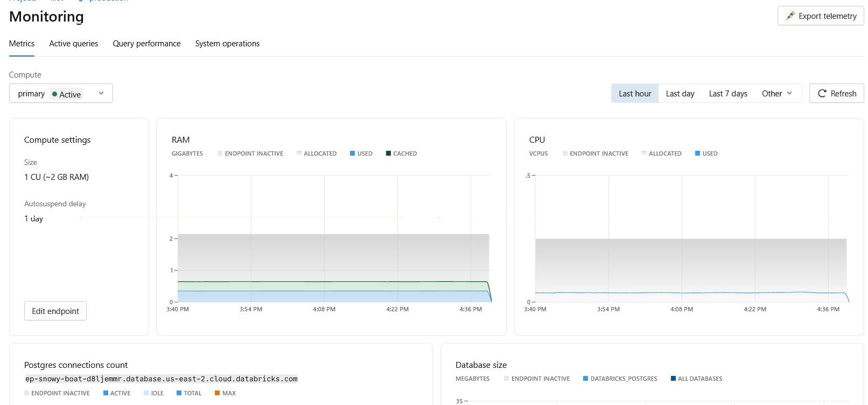Click the Edit endpoint button
Image resolution: width=868 pixels, height=405 pixels.
point(55,311)
